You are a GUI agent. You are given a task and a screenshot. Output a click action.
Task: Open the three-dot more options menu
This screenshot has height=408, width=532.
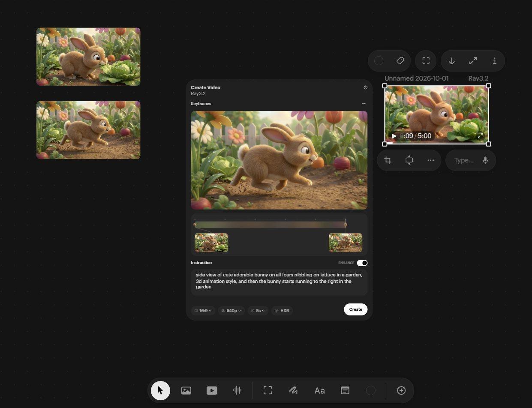431,160
